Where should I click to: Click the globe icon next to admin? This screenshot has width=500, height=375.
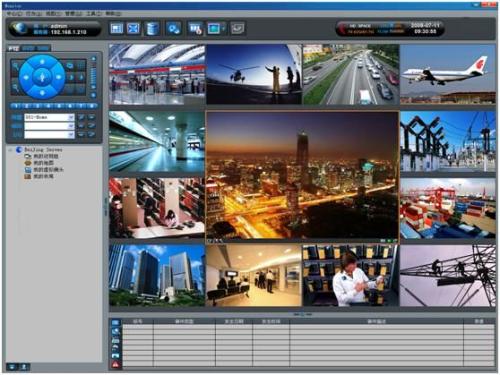(21, 29)
